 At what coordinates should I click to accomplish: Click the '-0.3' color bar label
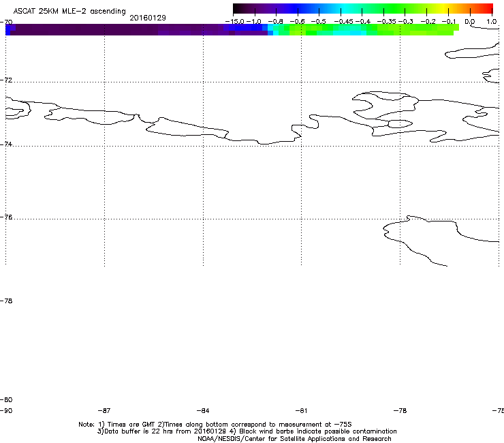[406, 22]
